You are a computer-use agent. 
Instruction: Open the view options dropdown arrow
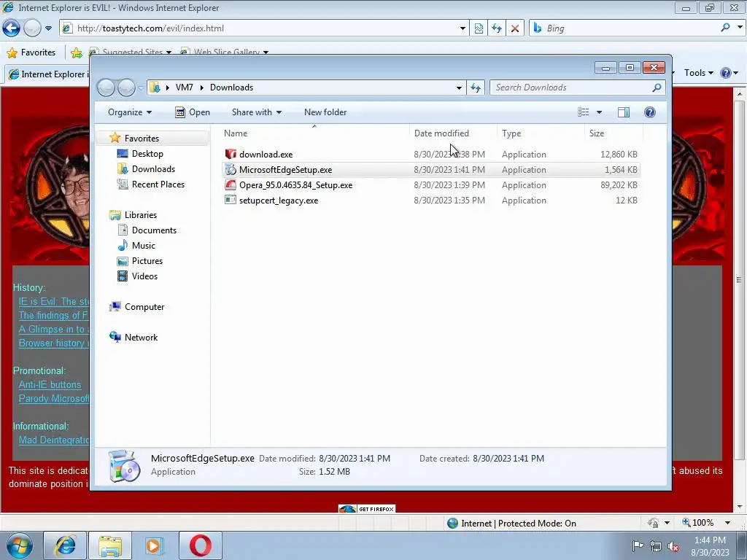(x=600, y=112)
